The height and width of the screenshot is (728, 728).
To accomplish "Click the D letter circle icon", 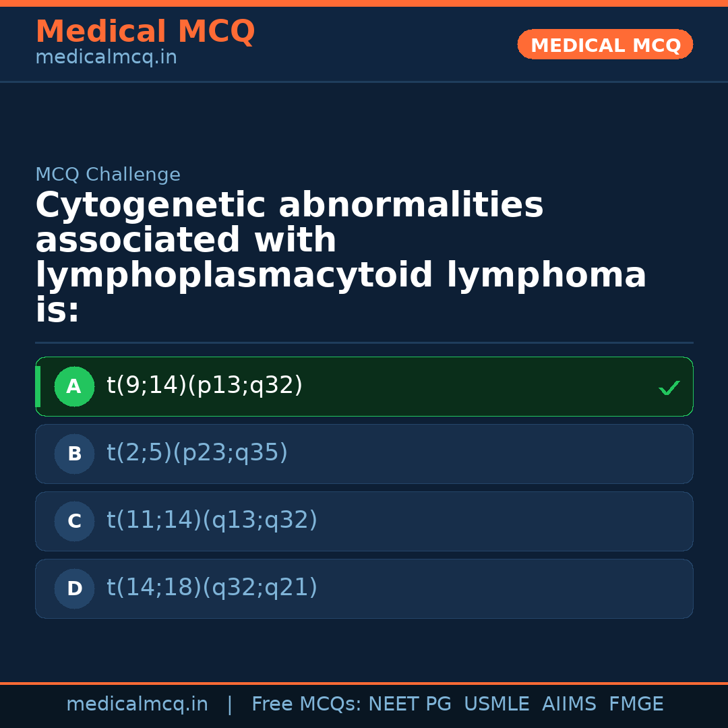I will pos(74,589).
